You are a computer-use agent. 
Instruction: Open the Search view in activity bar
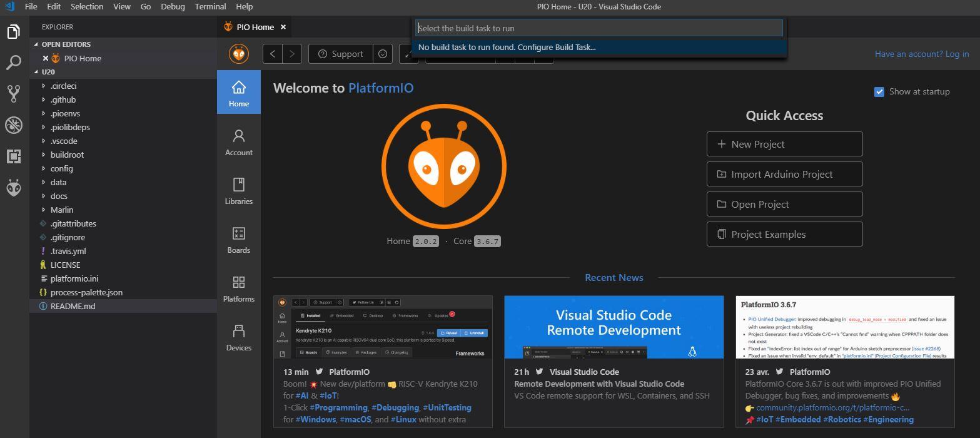[x=14, y=63]
